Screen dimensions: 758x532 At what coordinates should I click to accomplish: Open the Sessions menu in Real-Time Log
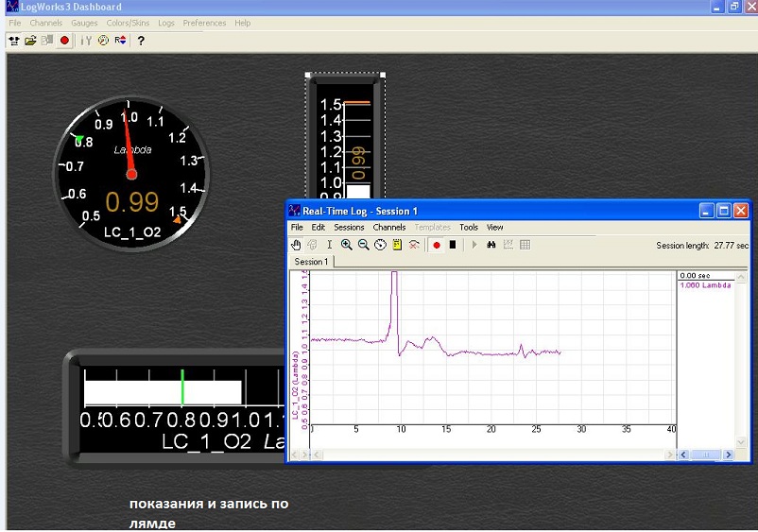349,228
